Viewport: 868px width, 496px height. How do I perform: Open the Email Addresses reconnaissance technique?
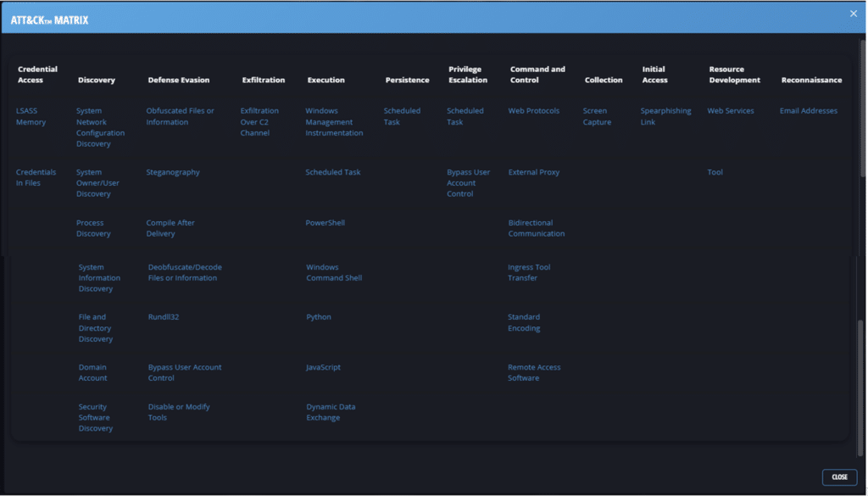coord(809,111)
